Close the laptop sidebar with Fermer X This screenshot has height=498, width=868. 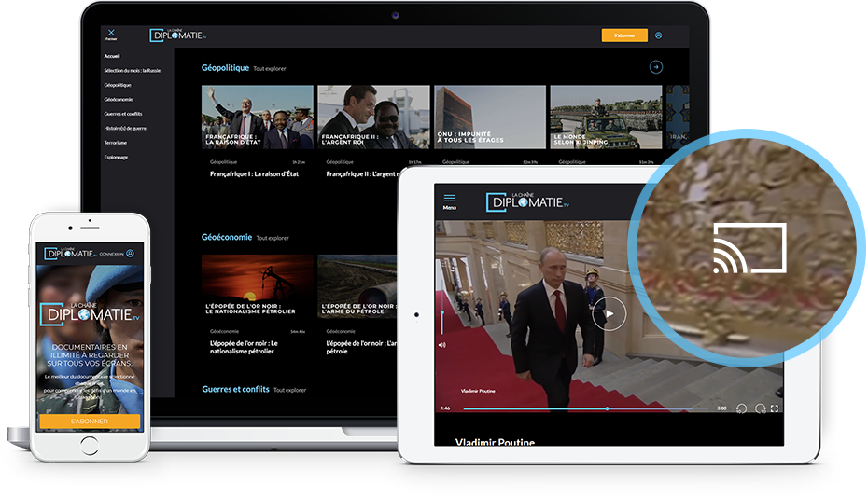[x=111, y=35]
